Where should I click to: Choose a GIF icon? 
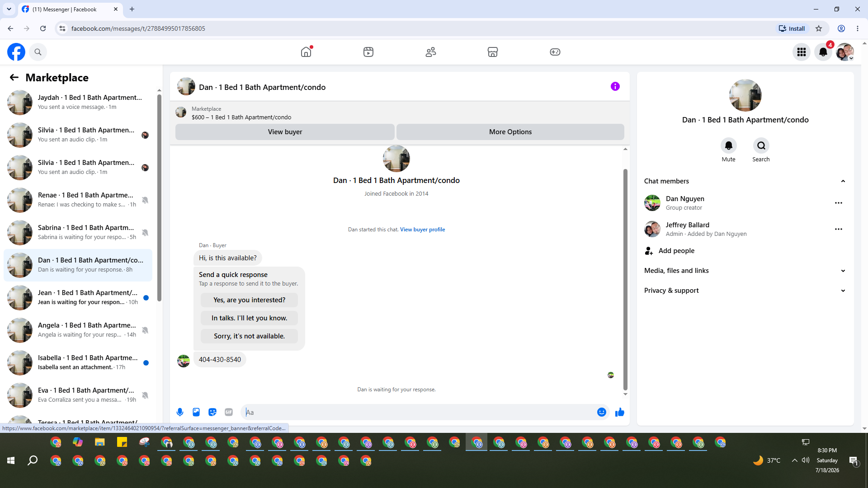pos(229,412)
